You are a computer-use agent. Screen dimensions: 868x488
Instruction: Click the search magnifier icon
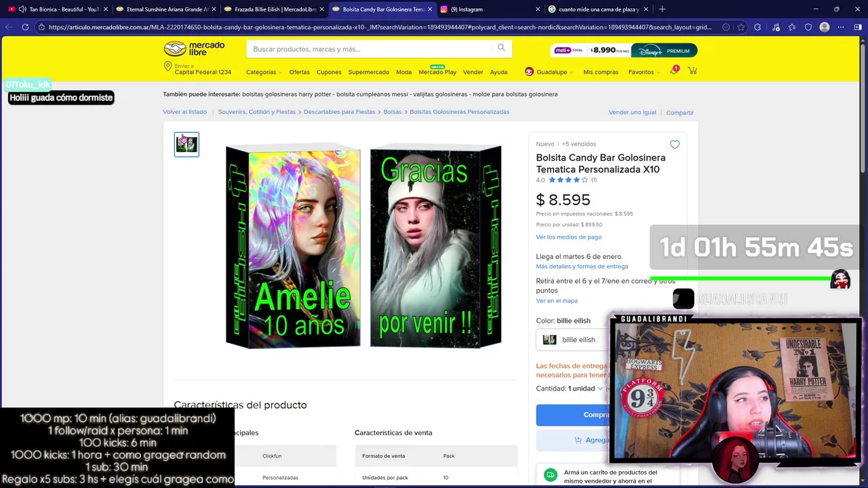[x=501, y=47]
